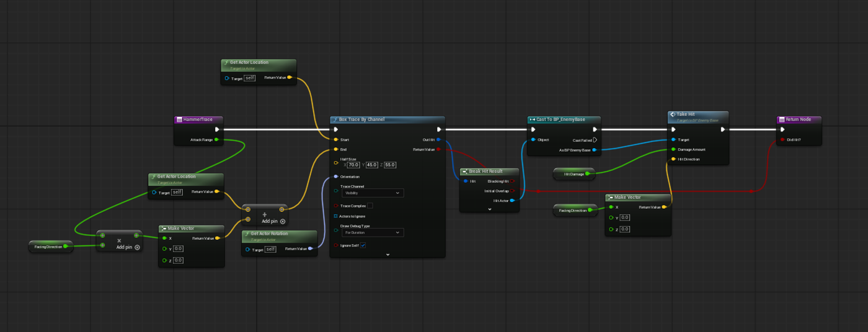
Task: Click the Blocking Hit output pin
Action: pyautogui.click(x=512, y=181)
